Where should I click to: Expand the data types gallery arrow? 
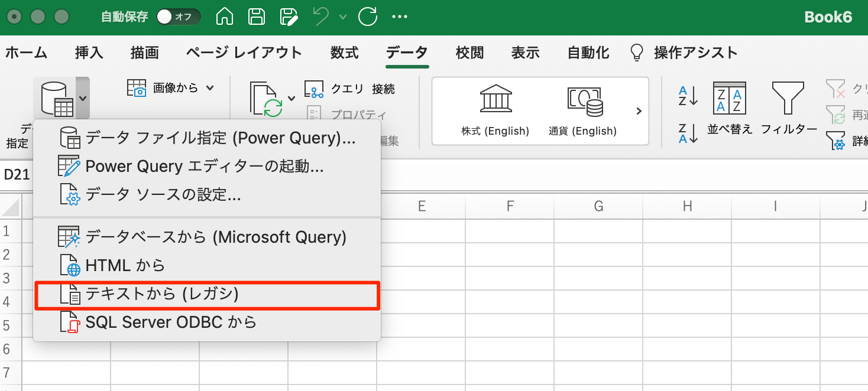[639, 110]
